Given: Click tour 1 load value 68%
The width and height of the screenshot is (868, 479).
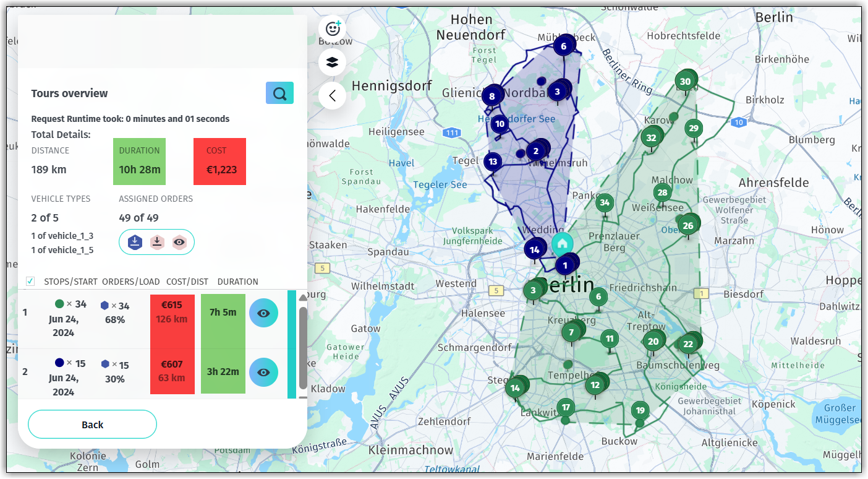Looking at the screenshot, I should (x=115, y=320).
